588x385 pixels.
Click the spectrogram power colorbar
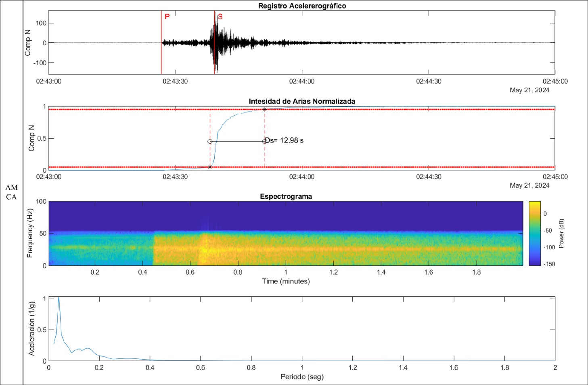534,233
